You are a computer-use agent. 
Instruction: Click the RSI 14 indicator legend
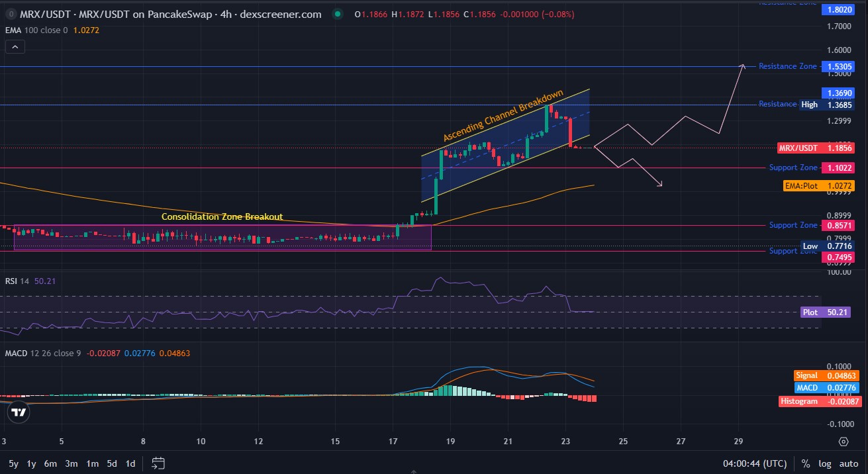click(x=30, y=281)
